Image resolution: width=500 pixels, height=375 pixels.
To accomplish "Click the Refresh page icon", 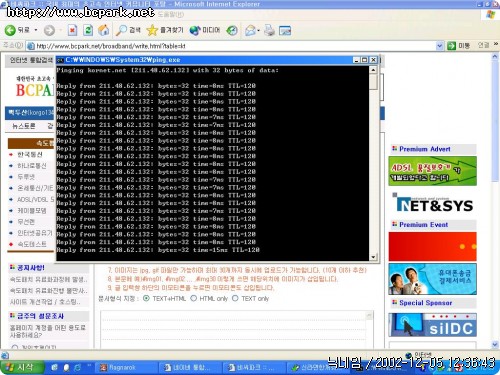I will pos(88,30).
